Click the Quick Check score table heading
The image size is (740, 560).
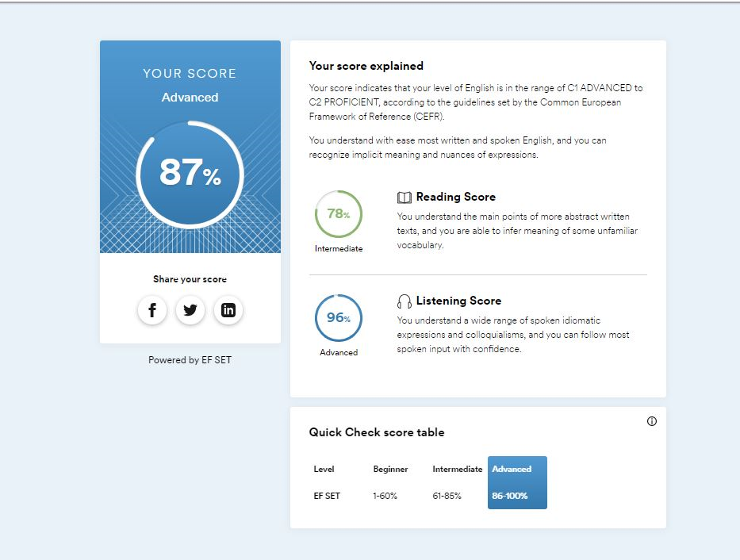point(377,432)
